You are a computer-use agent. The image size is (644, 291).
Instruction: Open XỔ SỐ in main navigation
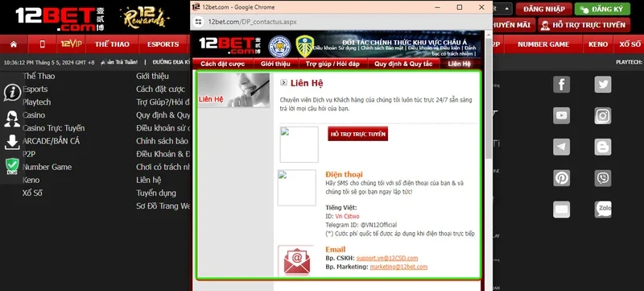coord(630,44)
